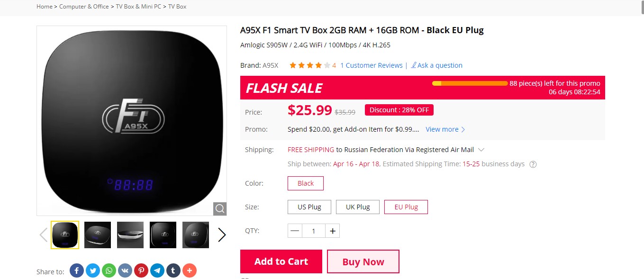Share product on Facebook icon

[77, 270]
